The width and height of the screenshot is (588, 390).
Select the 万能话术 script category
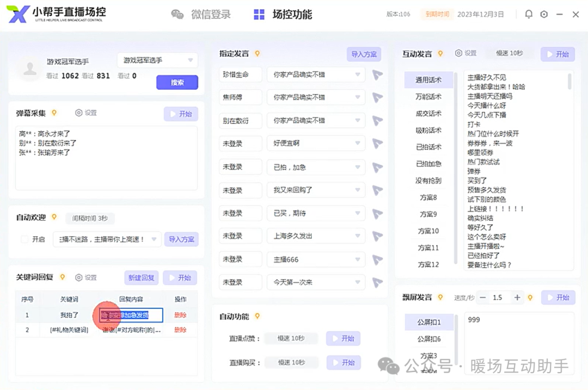(x=428, y=97)
